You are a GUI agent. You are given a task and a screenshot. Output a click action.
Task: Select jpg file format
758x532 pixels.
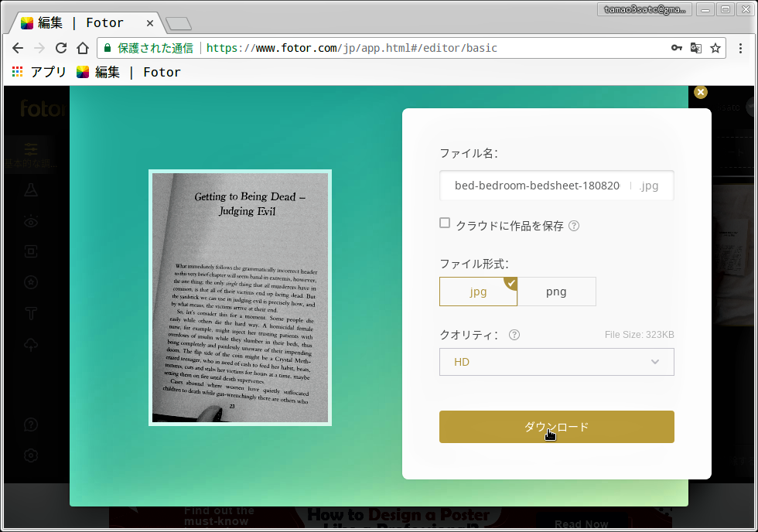[478, 292]
